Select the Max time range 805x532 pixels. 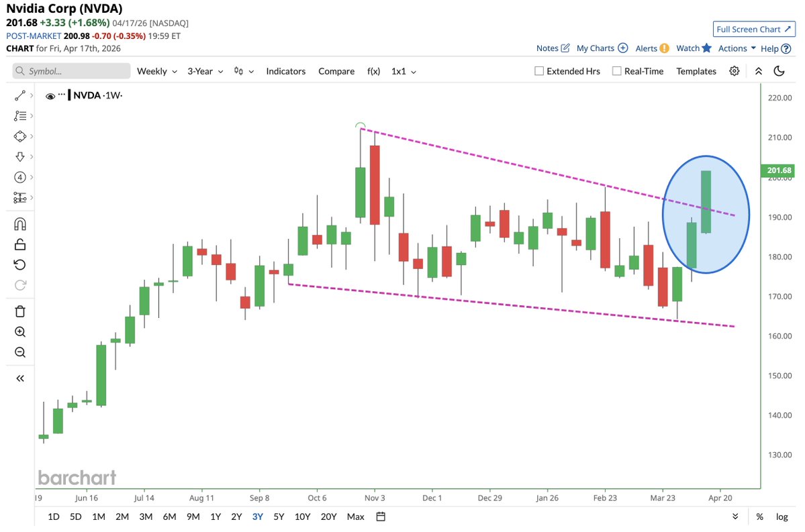(355, 517)
